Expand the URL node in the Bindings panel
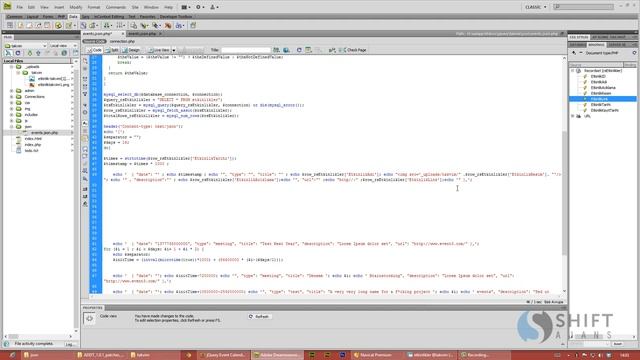This screenshot has width=640, height=360. pyautogui.click(x=573, y=116)
